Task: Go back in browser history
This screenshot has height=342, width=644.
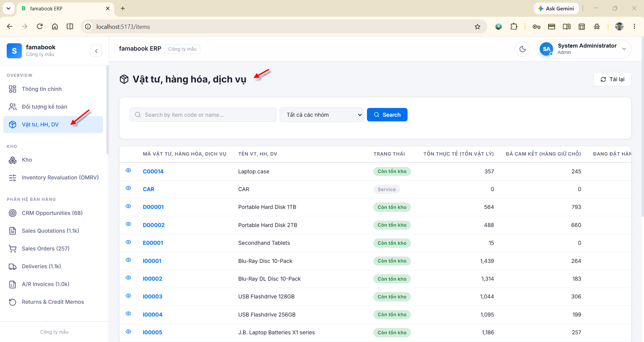Action: (9, 26)
